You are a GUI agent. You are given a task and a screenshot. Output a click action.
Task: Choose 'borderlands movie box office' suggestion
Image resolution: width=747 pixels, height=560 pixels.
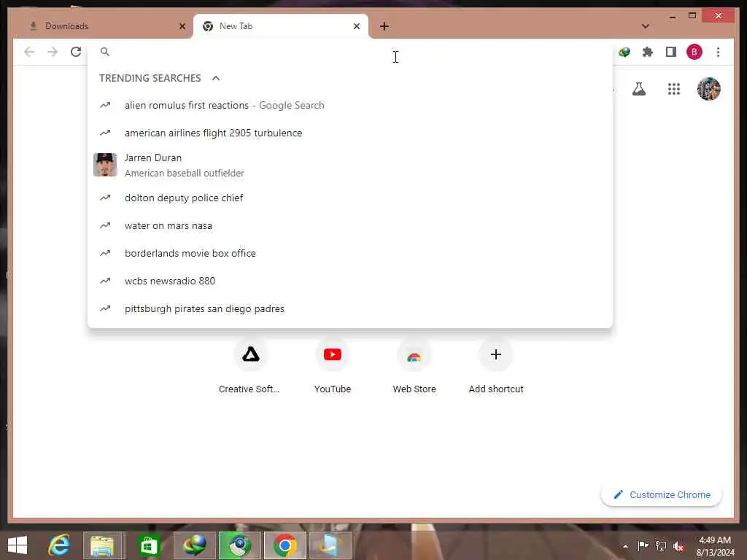pos(350,253)
